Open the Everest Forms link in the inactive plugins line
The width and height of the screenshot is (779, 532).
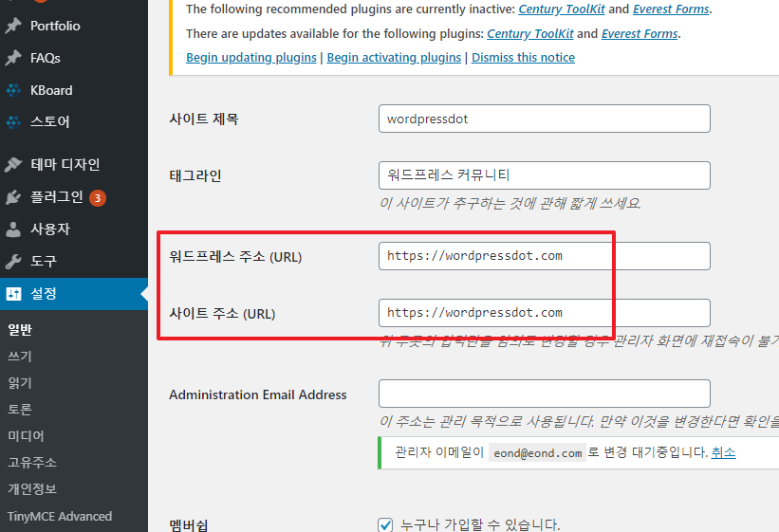point(671,9)
